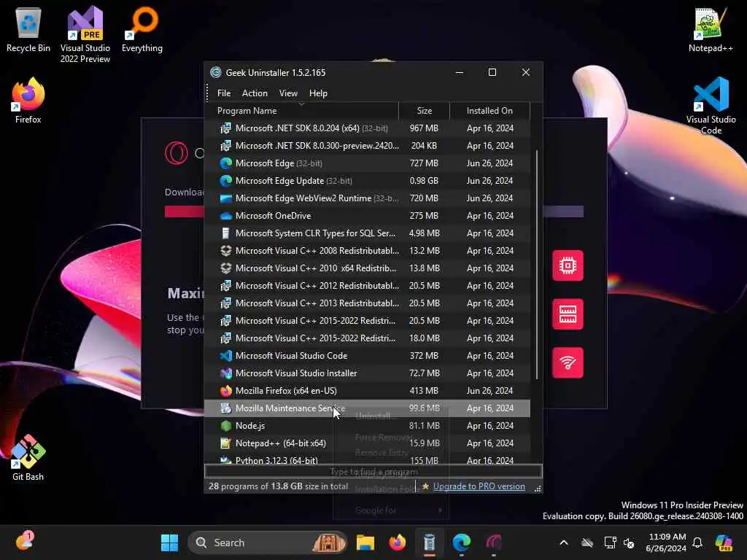Open the Everything desktop shortcut

coord(142,29)
